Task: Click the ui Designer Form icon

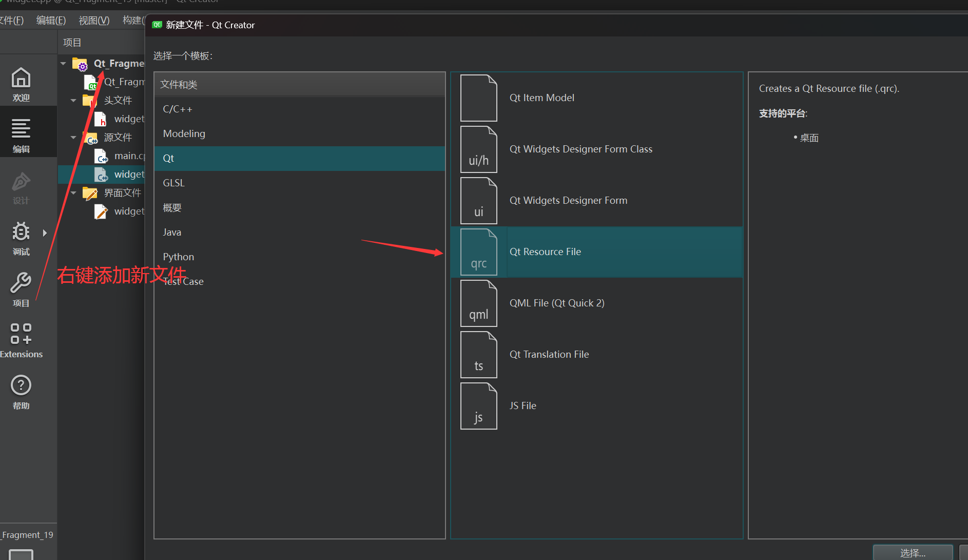Action: (478, 201)
